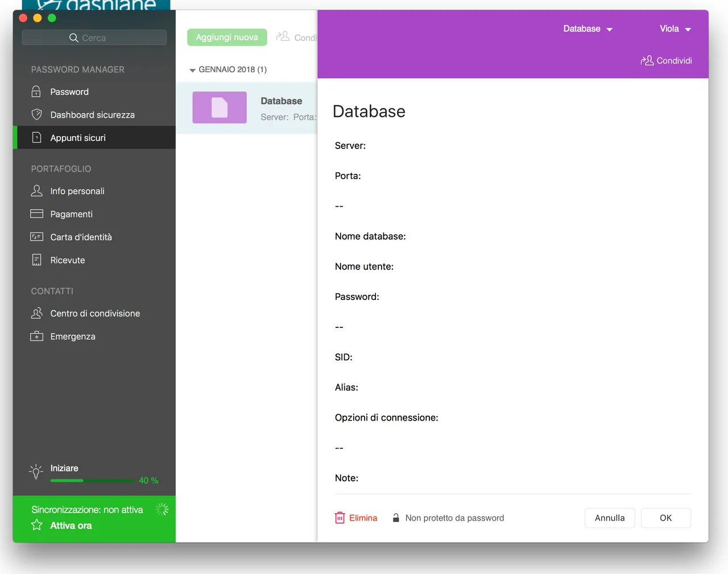Click the red trash icon by Elimina
Screen dimensions: 728x574
tap(340, 518)
